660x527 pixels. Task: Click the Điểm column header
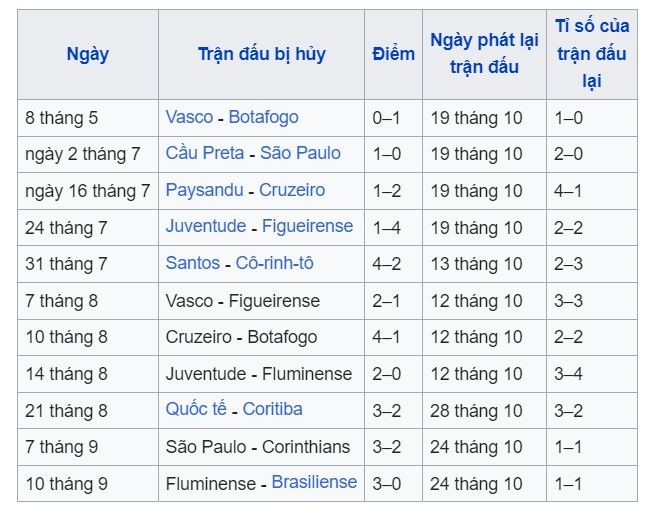point(393,54)
